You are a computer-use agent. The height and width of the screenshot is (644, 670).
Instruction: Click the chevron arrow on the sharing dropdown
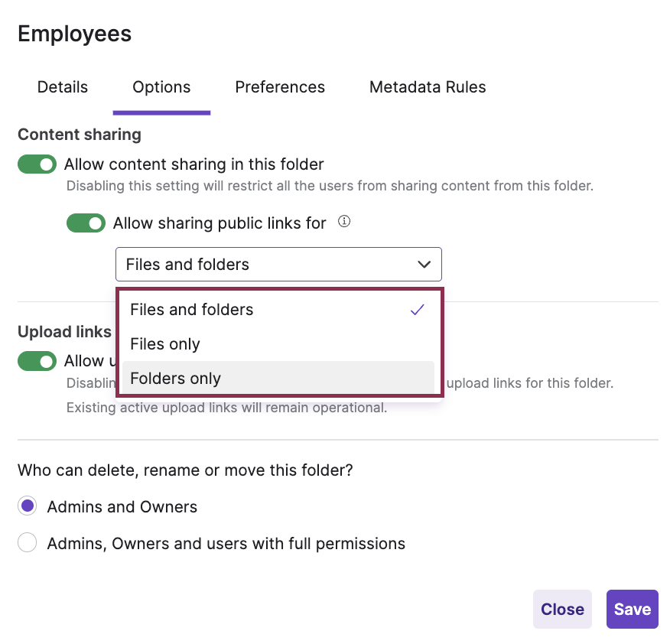coord(424,265)
